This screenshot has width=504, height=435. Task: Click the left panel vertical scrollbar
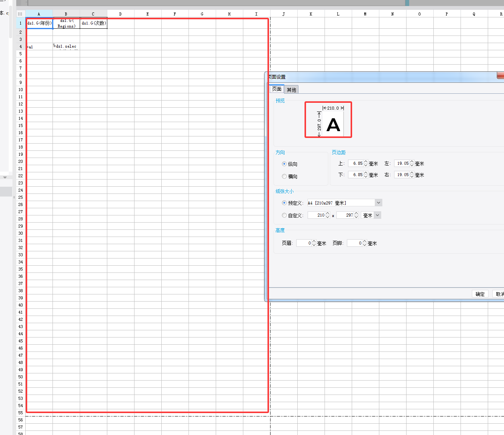coord(11,23)
